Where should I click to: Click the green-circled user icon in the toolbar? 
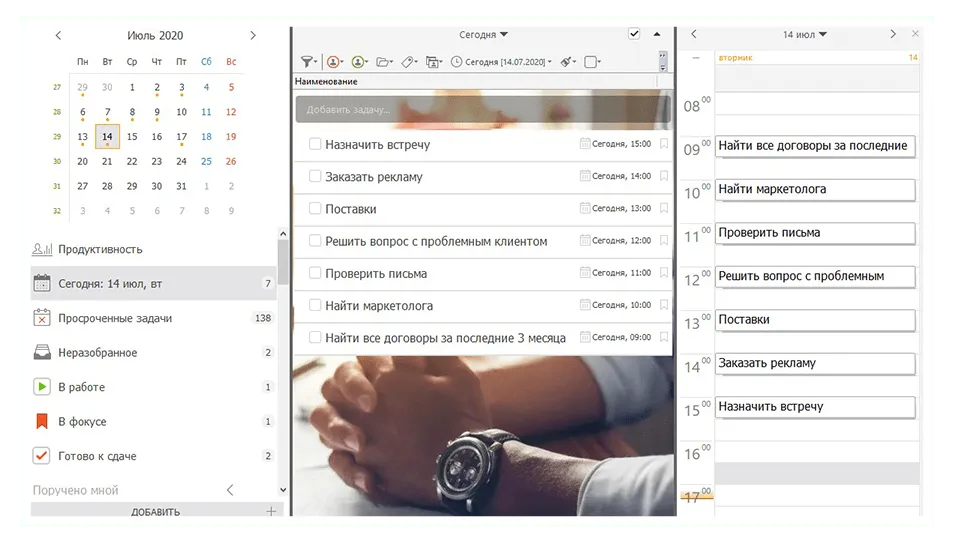(359, 62)
